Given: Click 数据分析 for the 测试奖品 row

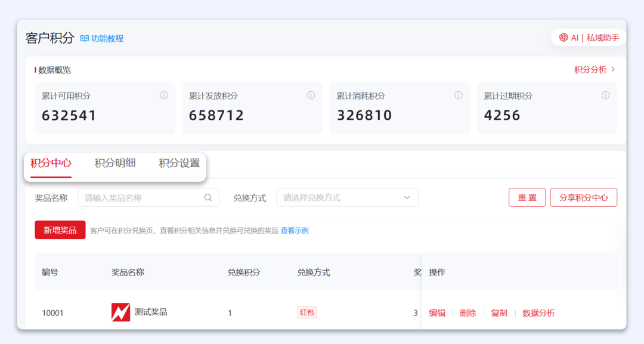Looking at the screenshot, I should 538,313.
